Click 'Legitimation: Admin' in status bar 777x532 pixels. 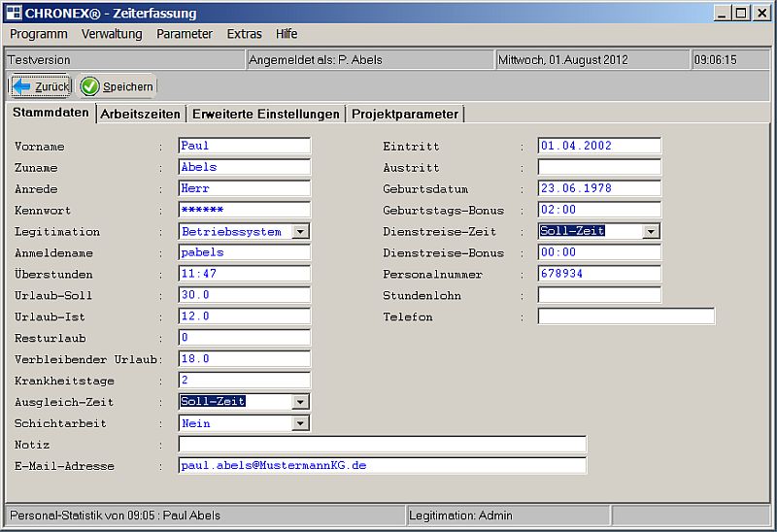click(460, 515)
